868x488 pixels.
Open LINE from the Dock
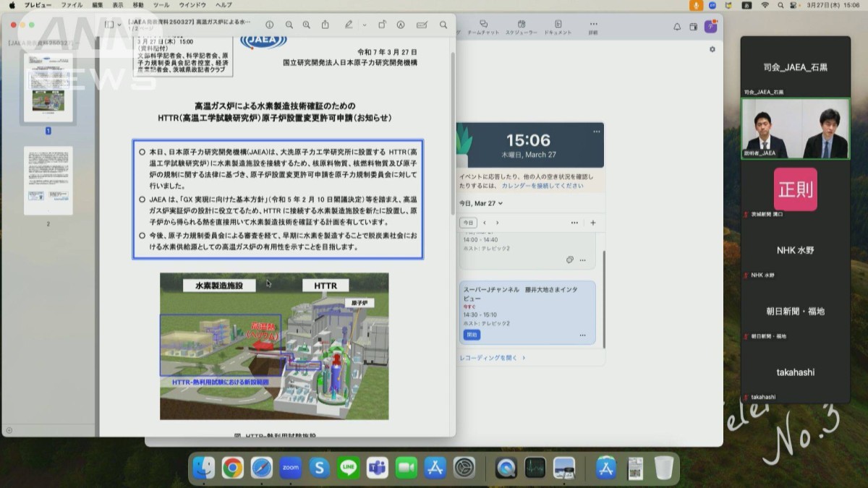[x=348, y=468]
